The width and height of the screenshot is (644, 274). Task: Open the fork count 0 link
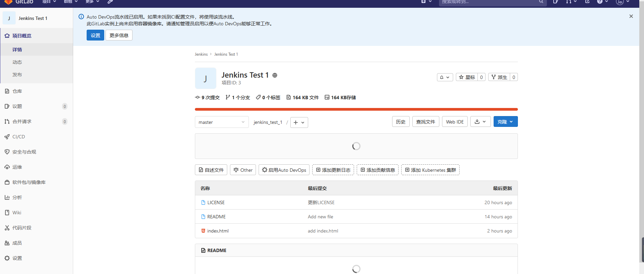[514, 77]
